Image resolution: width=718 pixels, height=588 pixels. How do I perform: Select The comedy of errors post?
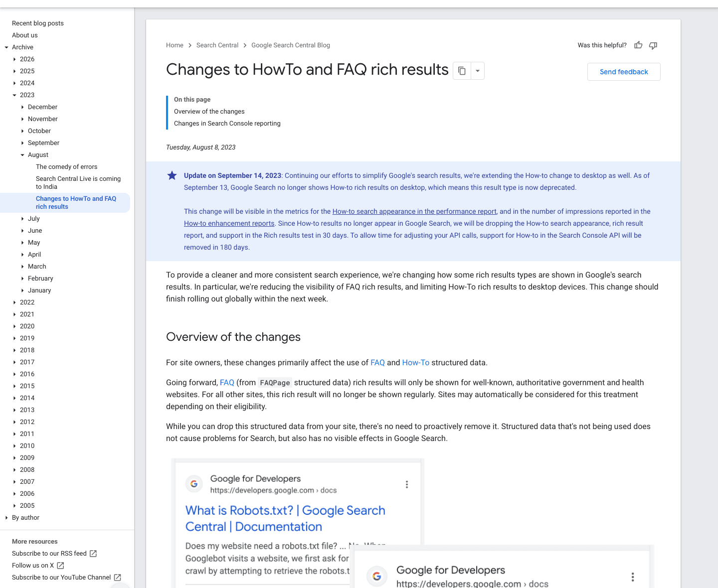pyautogui.click(x=67, y=167)
